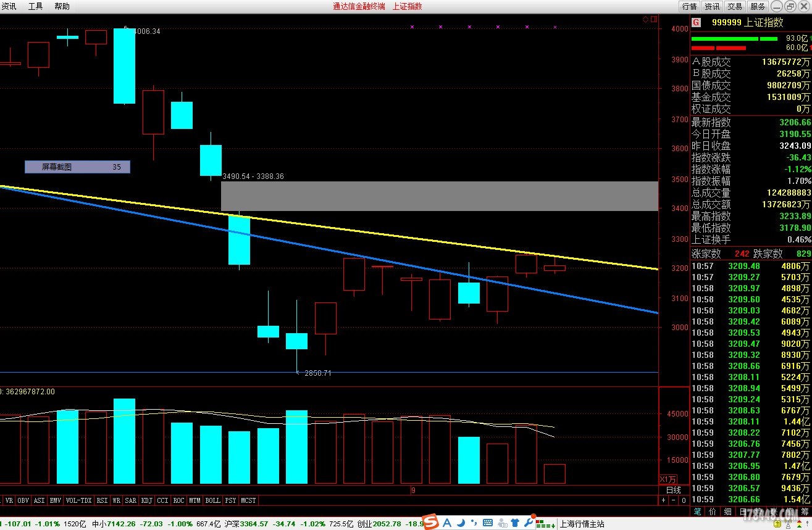This screenshot has width=812, height=530.
Task: Click the green network signal icon left of 上海行情主站
Action: pos(546,523)
